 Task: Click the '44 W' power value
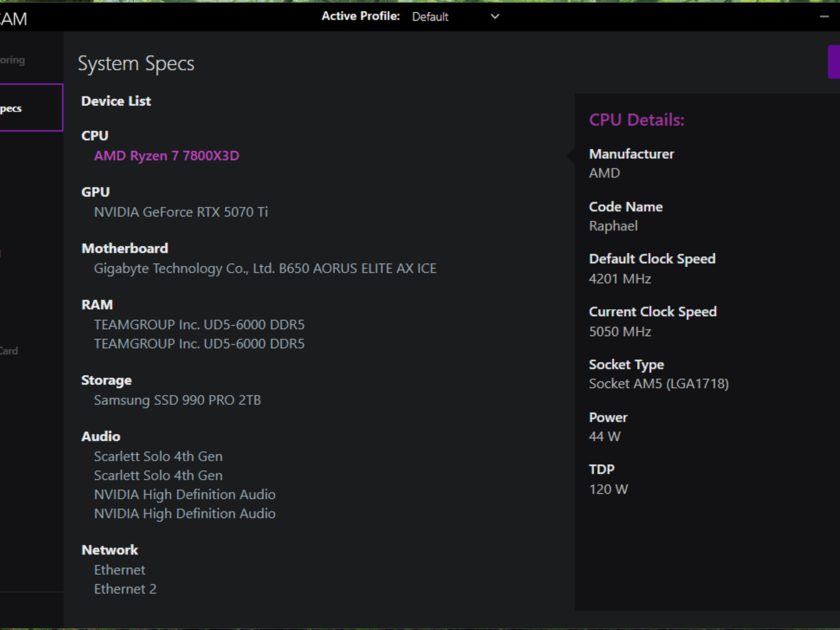pyautogui.click(x=605, y=436)
